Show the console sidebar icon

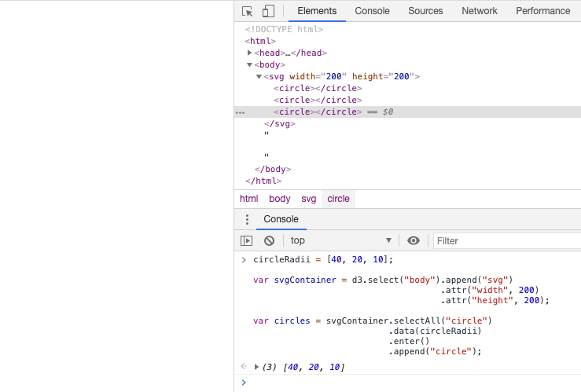click(246, 240)
